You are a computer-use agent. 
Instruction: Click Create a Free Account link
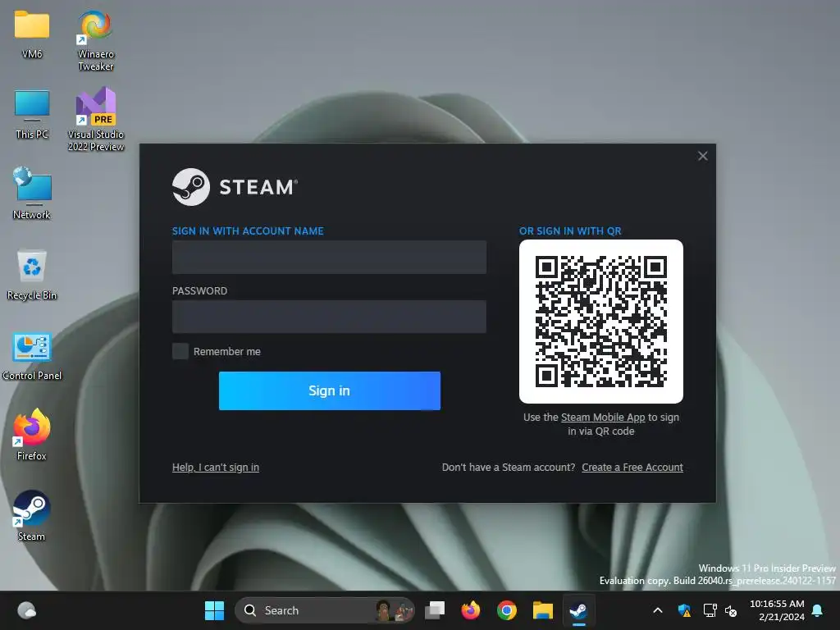(632, 467)
